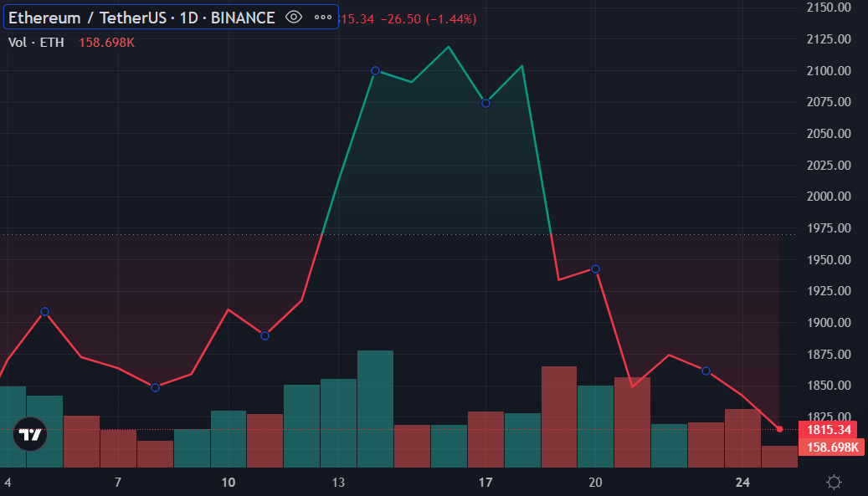Click the tallest green volume bar
This screenshot has width=868, height=496.
click(x=375, y=409)
